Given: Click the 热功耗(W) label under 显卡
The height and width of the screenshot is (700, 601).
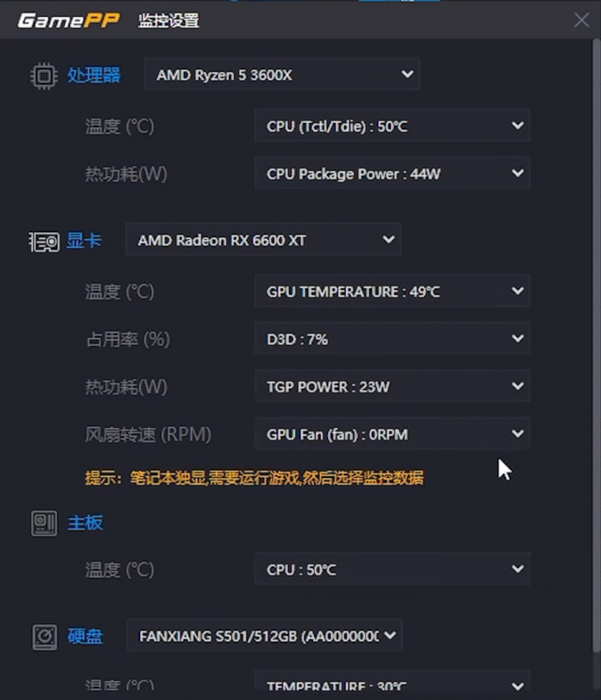Looking at the screenshot, I should click(x=126, y=387).
